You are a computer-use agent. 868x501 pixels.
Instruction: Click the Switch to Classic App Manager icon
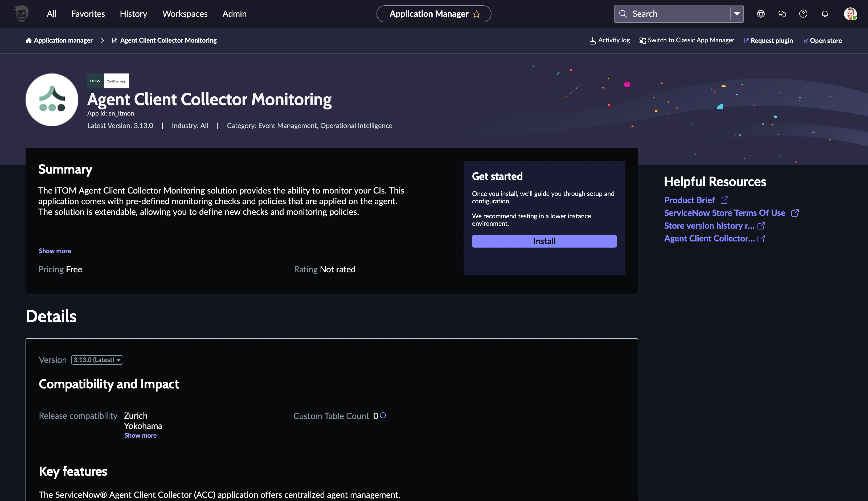coord(642,41)
